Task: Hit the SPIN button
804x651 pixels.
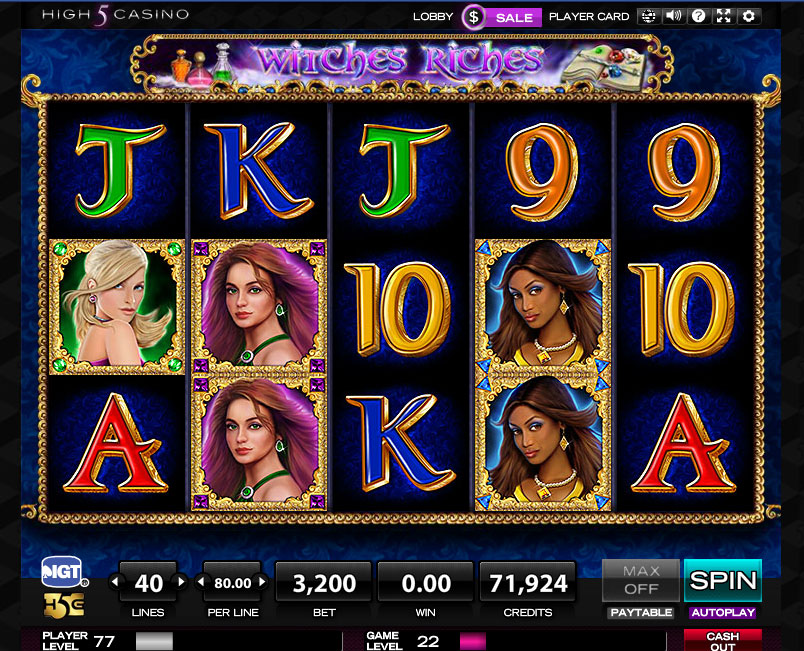Action: tap(723, 580)
